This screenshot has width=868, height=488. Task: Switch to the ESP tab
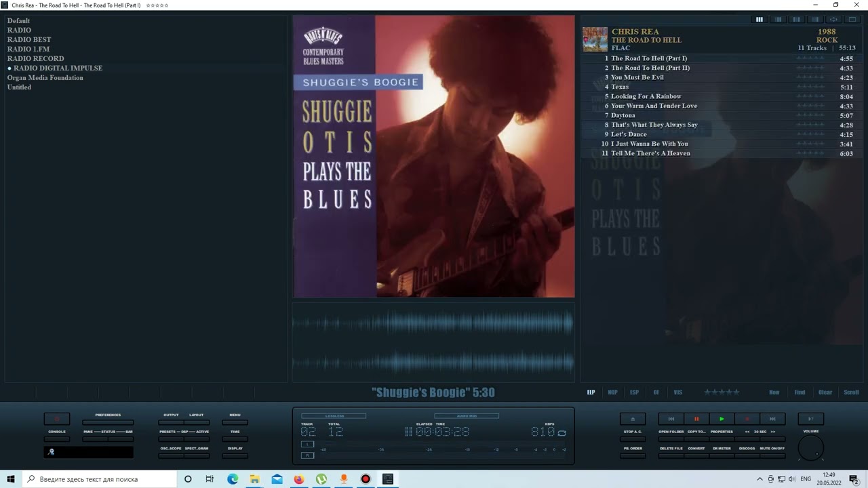(634, 392)
